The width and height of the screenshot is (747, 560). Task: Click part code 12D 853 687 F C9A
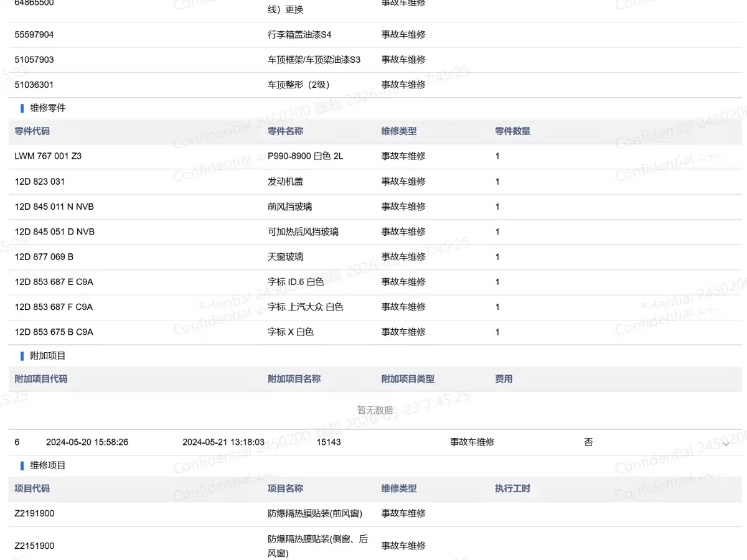(x=54, y=307)
